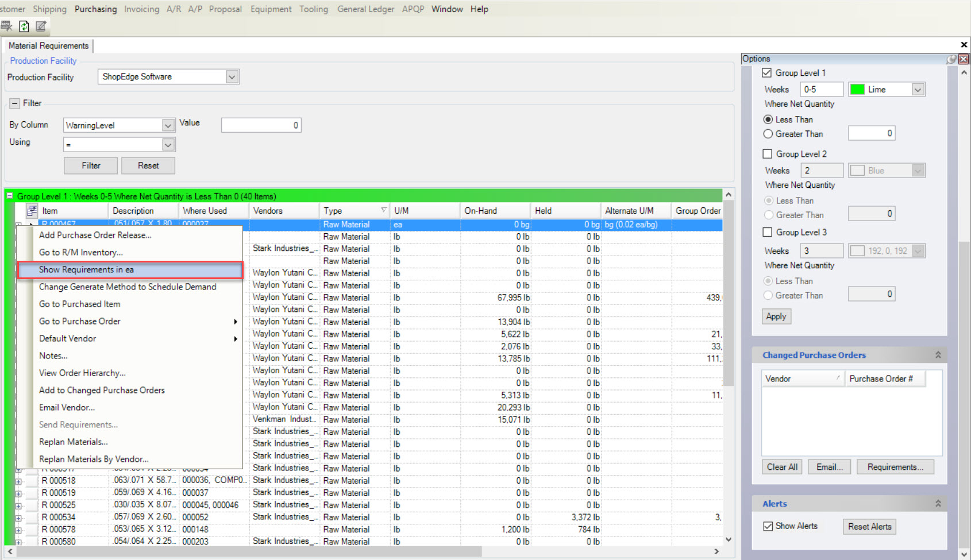
Task: Click the grid's horizontal scrollbar right arrow
Action: pyautogui.click(x=716, y=551)
